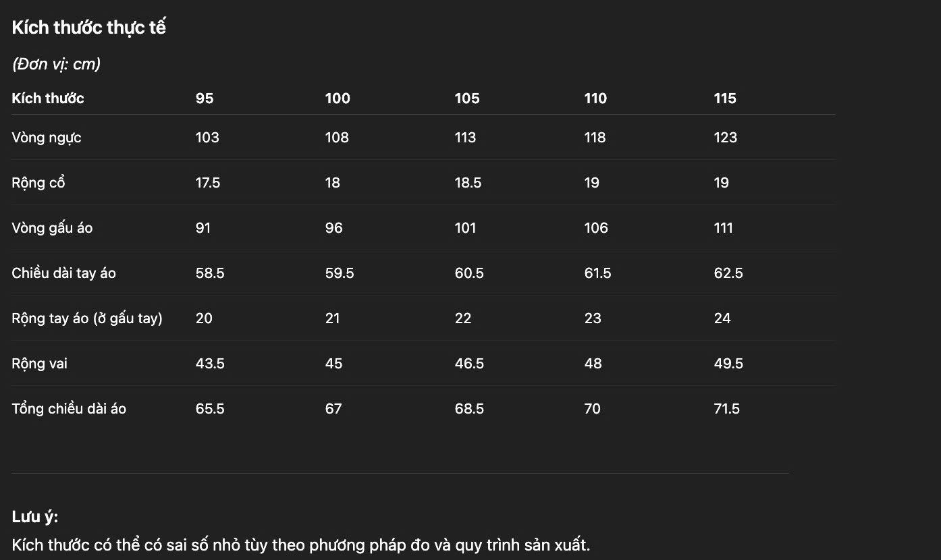Click the "Rộng cổ" row label
The height and width of the screenshot is (560, 941).
point(38,183)
